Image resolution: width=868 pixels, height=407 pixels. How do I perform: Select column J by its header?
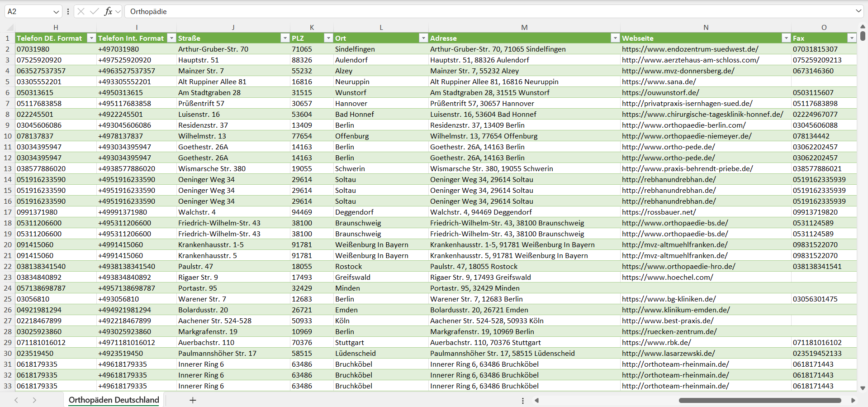(233, 28)
